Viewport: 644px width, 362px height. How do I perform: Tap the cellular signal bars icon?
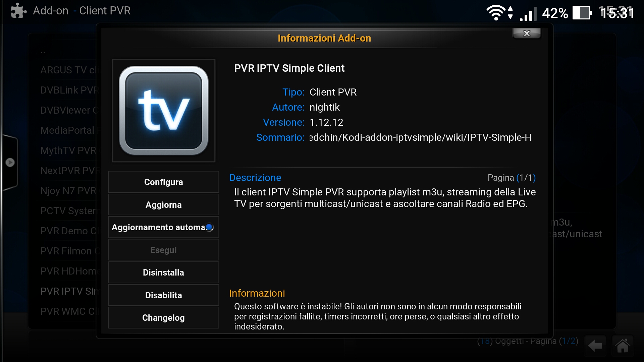(x=528, y=14)
